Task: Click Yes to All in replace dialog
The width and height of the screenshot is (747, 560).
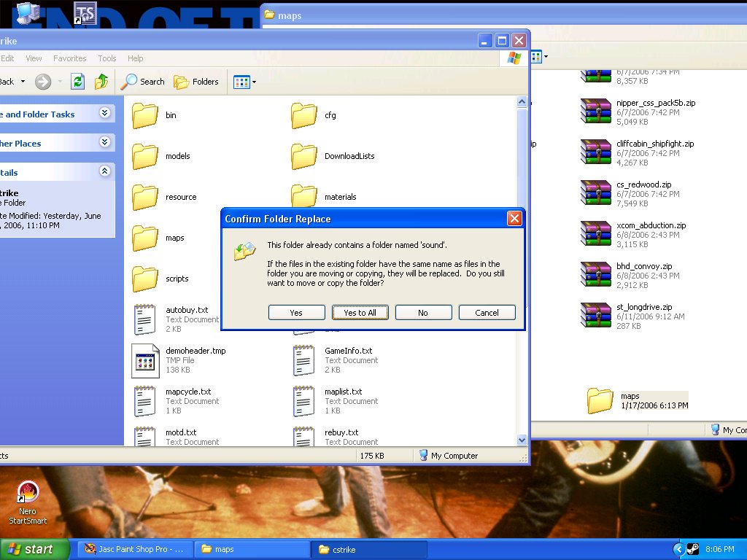Action: [360, 312]
